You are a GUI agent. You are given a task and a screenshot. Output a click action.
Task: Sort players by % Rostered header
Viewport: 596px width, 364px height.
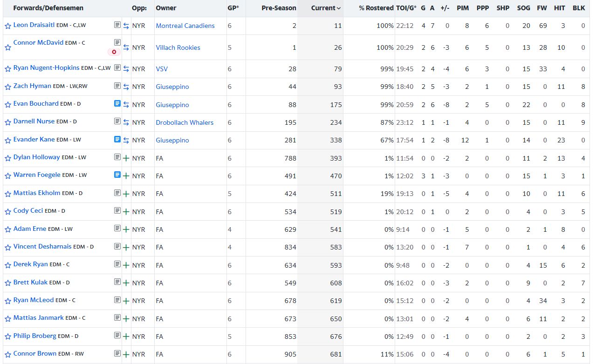(x=376, y=8)
